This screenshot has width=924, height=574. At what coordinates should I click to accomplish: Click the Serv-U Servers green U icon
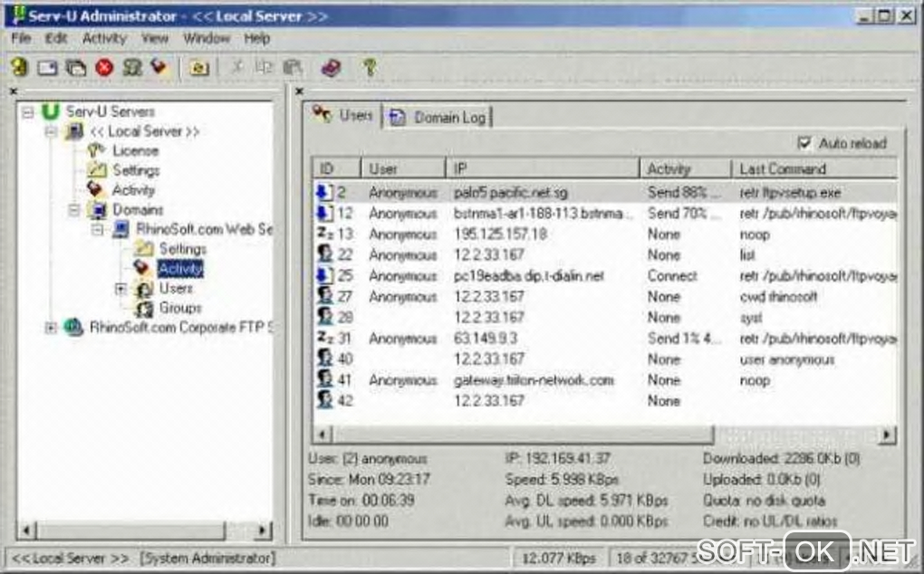(x=51, y=111)
